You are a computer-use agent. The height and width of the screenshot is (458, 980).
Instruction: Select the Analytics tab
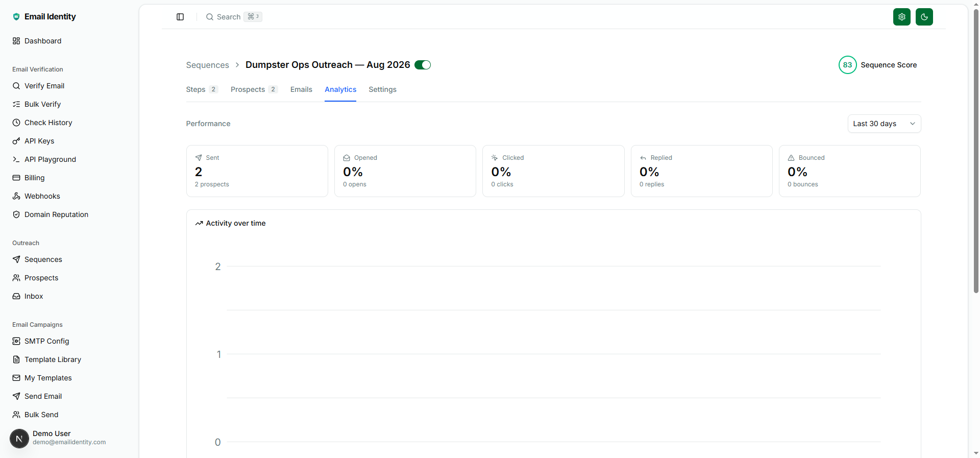(x=340, y=89)
